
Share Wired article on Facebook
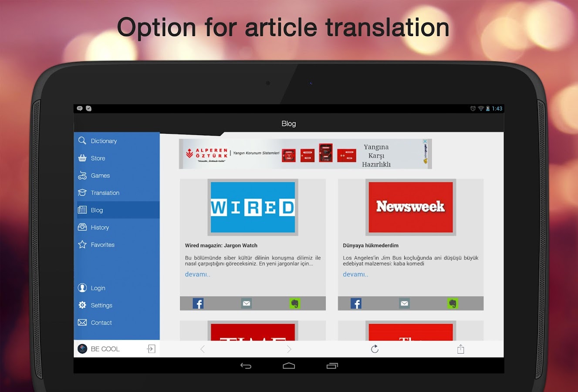click(x=198, y=304)
